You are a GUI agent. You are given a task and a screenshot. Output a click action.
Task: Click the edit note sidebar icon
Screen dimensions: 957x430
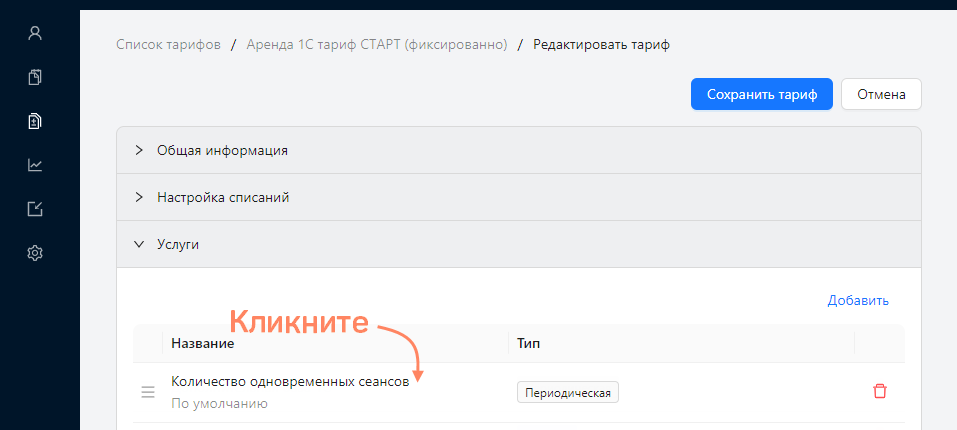pos(35,209)
